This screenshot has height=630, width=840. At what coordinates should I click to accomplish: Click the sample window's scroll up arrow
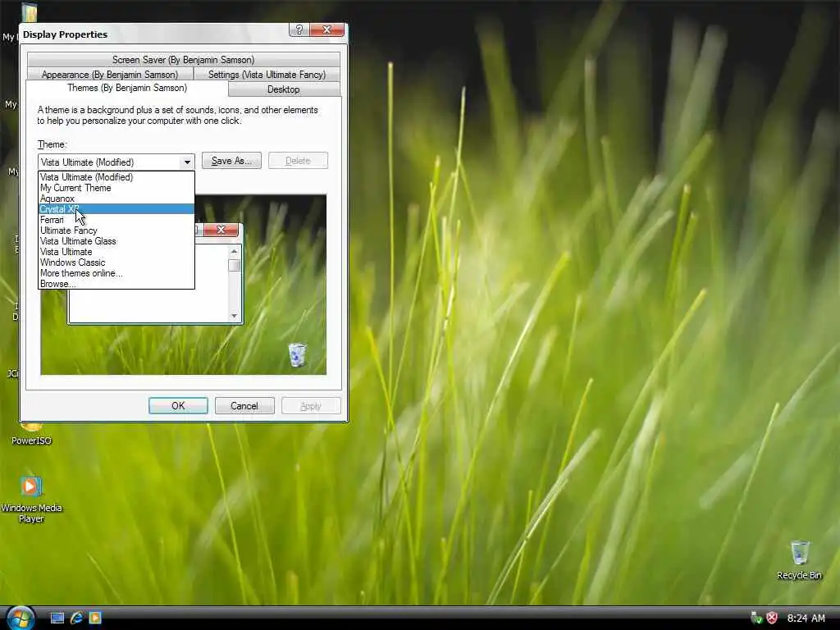[x=234, y=251]
